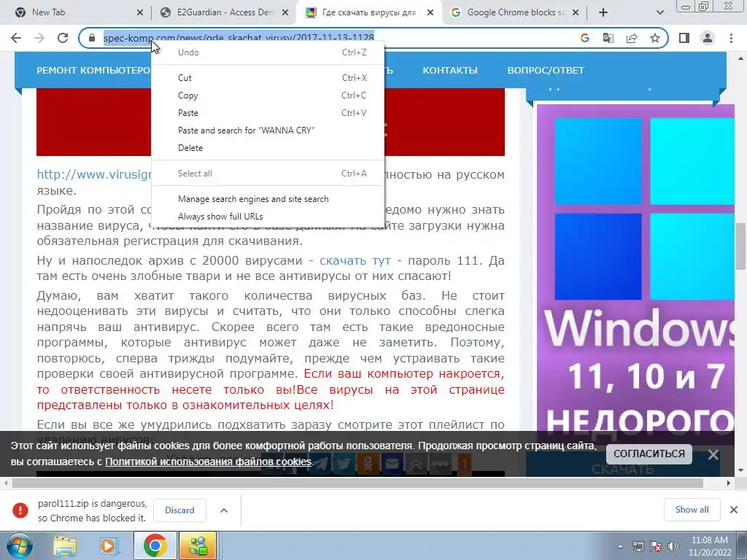
Task: Dismiss the cookie banner with its X
Action: [713, 454]
